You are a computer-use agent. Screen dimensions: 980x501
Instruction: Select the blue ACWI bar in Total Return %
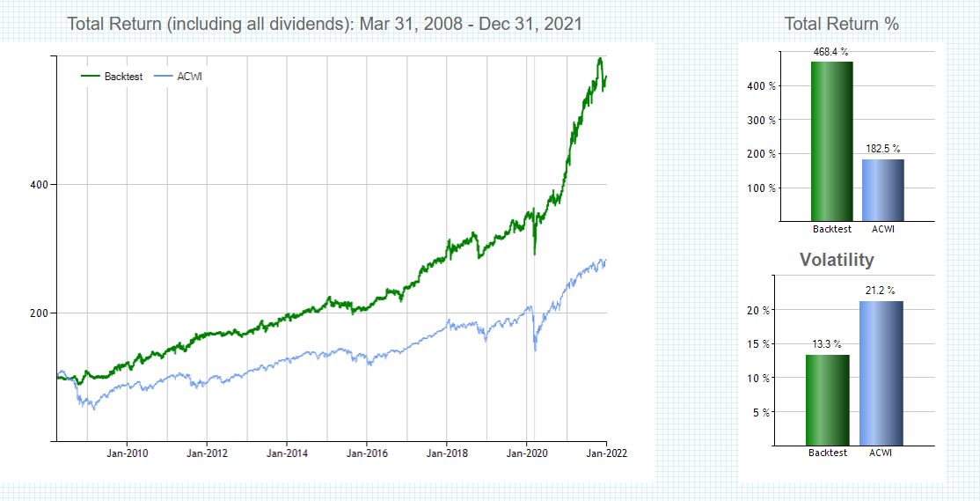coord(882,190)
